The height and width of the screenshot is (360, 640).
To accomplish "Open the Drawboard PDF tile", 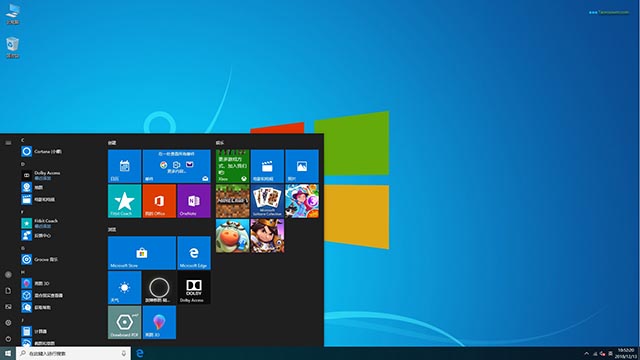I will pyautogui.click(x=124, y=322).
